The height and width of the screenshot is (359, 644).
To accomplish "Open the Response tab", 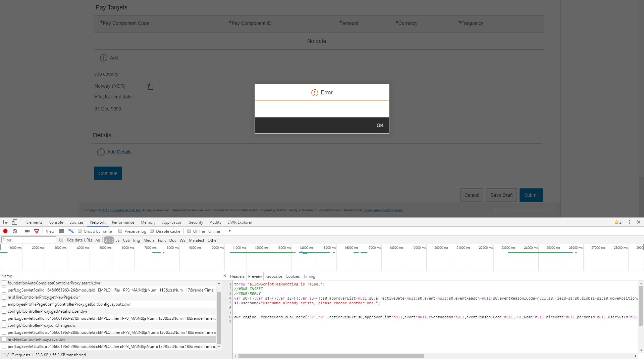I will (x=274, y=276).
